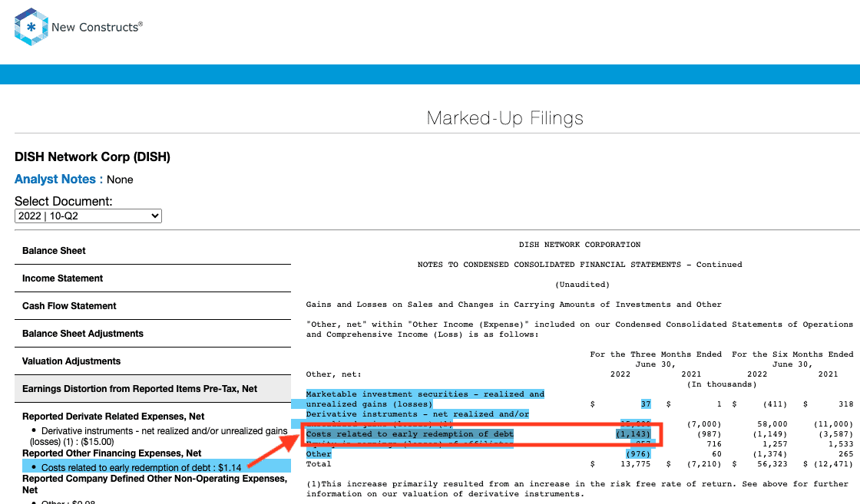Click the Reported Other Financing Expenses, Net heading
This screenshot has width=860, height=504.
click(112, 453)
